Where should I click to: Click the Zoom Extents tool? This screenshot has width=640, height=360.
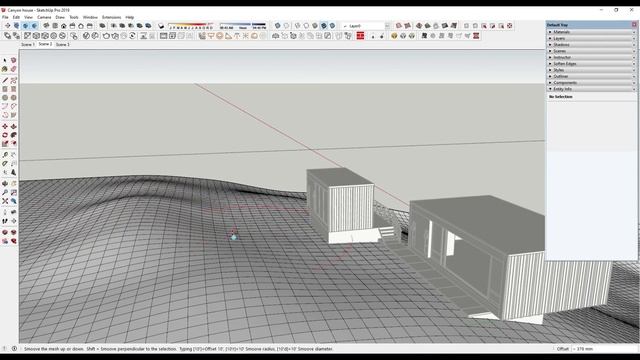tap(5, 201)
